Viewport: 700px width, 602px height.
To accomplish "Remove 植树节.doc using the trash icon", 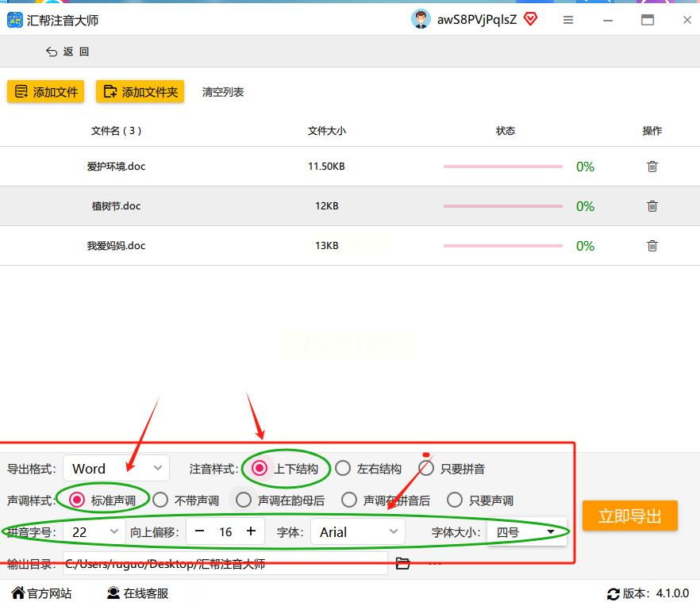I will (652, 206).
